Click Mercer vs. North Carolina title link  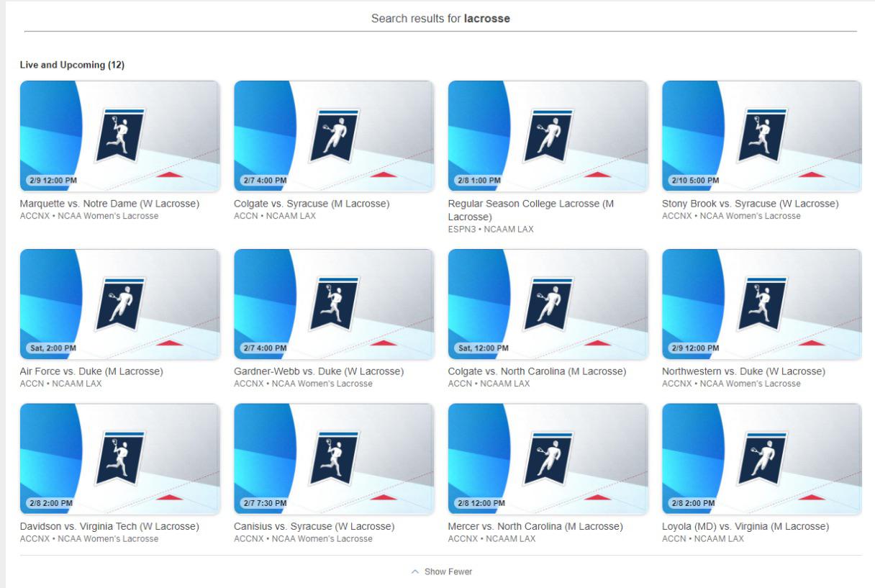(x=535, y=526)
